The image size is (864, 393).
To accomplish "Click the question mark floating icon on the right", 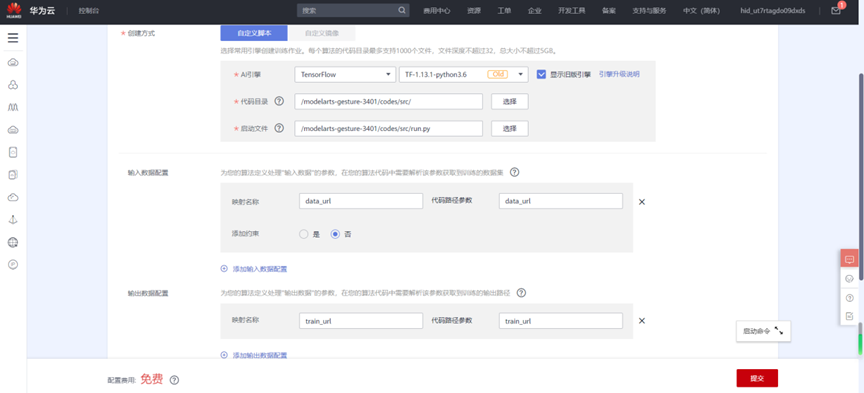I will [849, 298].
